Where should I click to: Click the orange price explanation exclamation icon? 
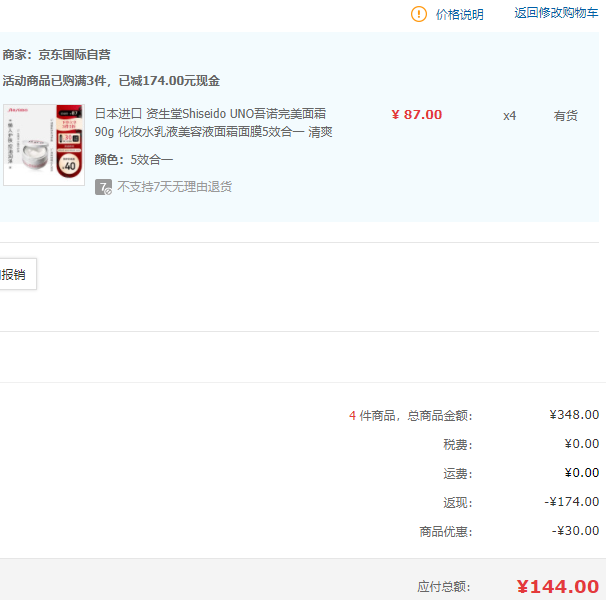(x=419, y=14)
